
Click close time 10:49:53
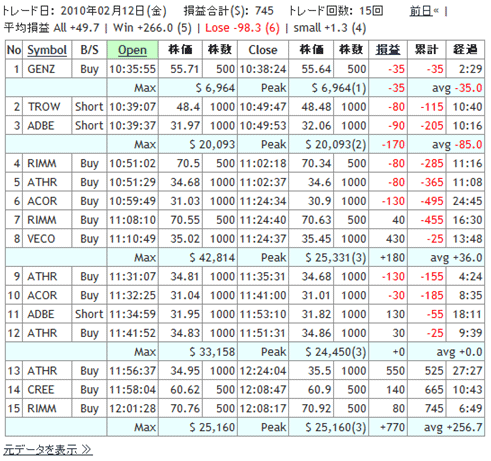tap(263, 126)
